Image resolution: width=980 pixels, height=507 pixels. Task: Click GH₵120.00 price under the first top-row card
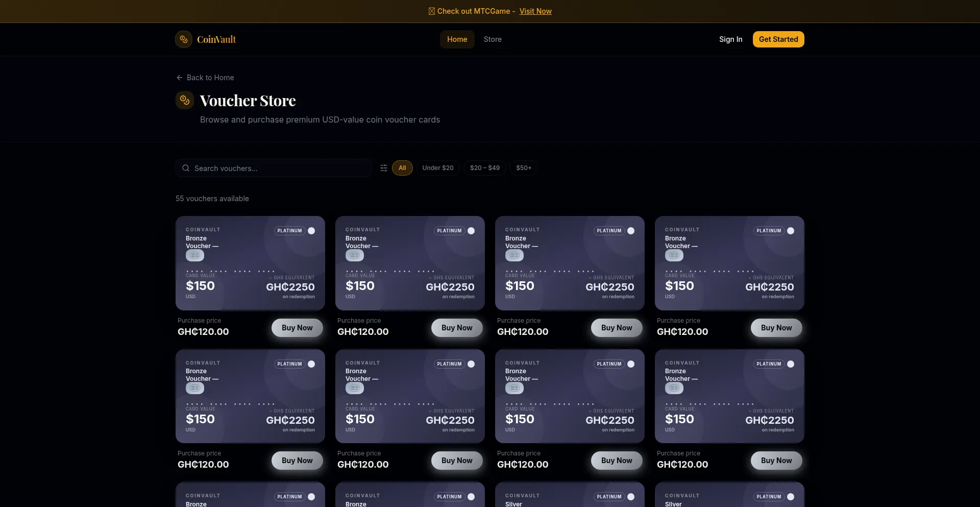click(203, 332)
